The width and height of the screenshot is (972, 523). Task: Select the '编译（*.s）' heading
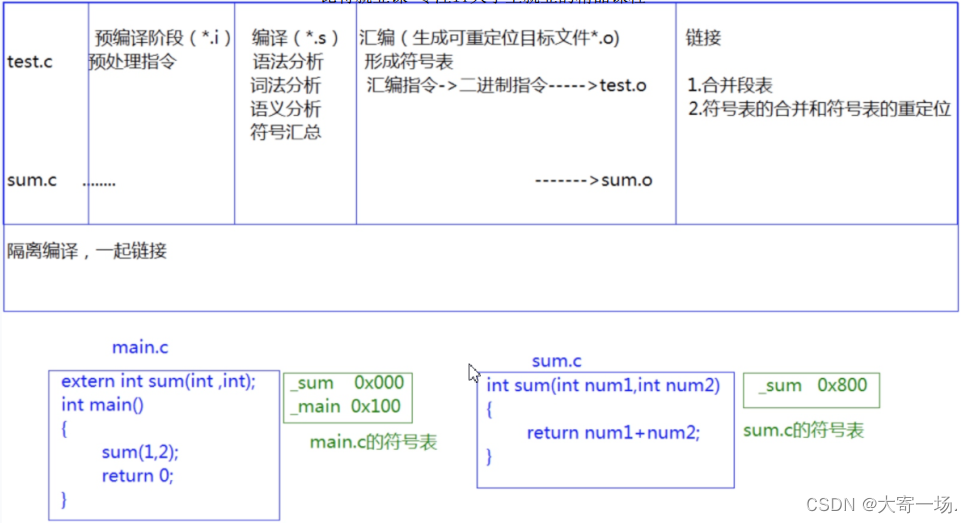(295, 38)
